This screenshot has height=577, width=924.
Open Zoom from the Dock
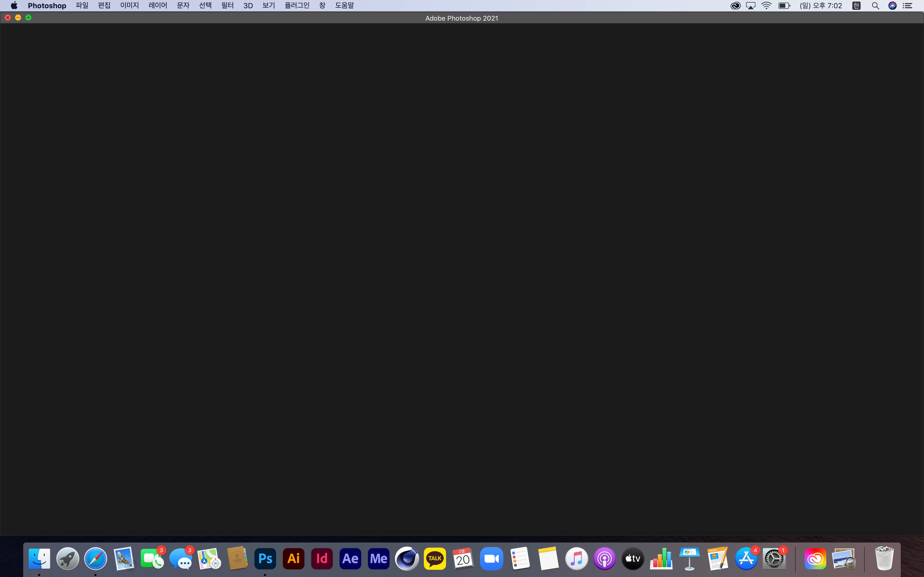point(491,559)
